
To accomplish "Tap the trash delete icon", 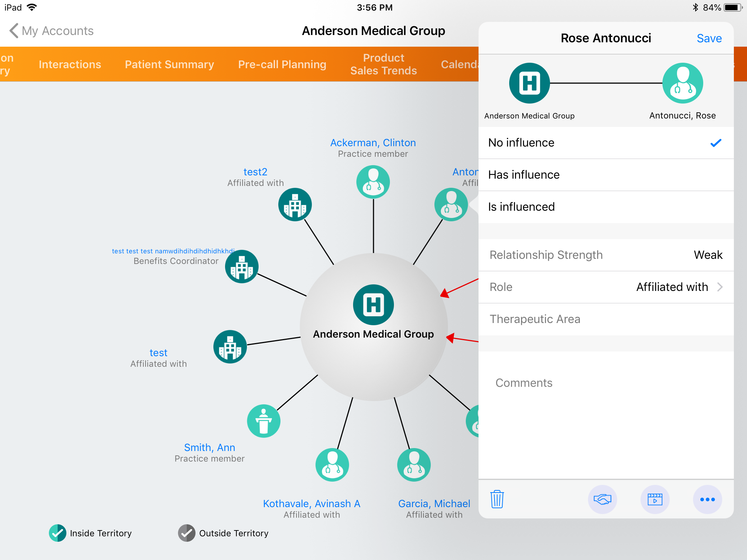I will pyautogui.click(x=497, y=499).
